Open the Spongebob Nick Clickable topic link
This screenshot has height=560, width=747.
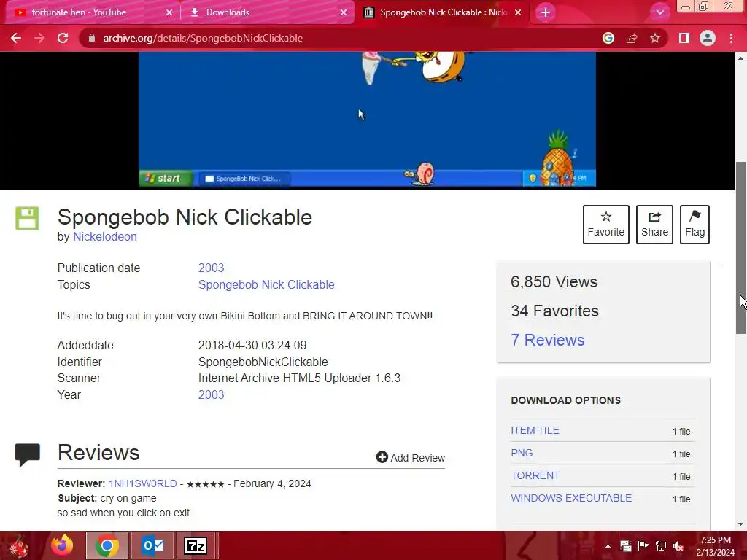pos(266,285)
